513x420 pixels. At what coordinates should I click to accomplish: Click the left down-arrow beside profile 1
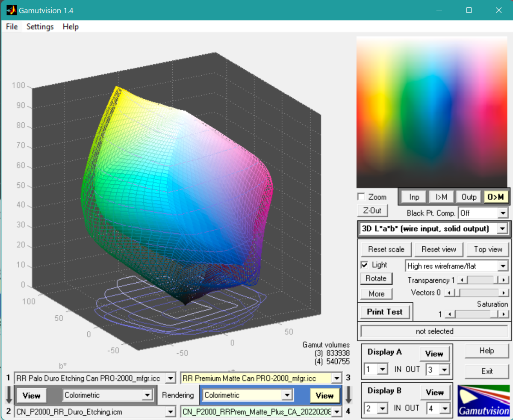tap(9, 395)
